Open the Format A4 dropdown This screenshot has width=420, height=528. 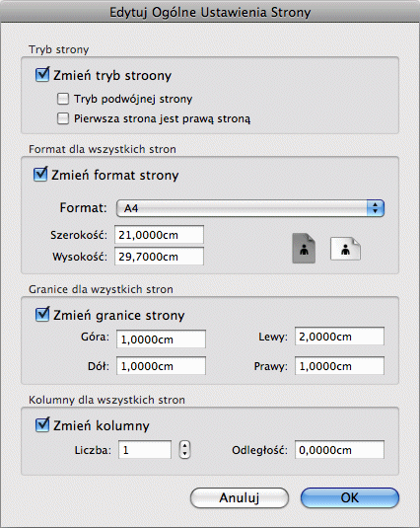coord(250,208)
